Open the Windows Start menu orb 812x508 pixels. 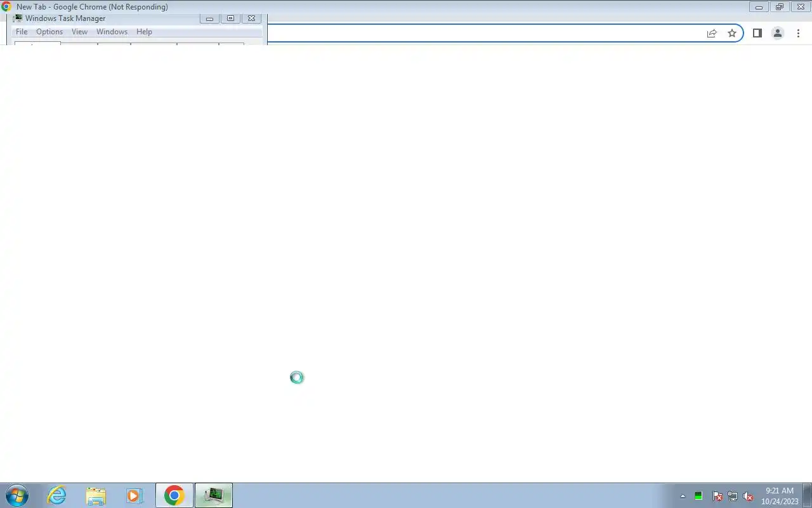click(x=16, y=495)
